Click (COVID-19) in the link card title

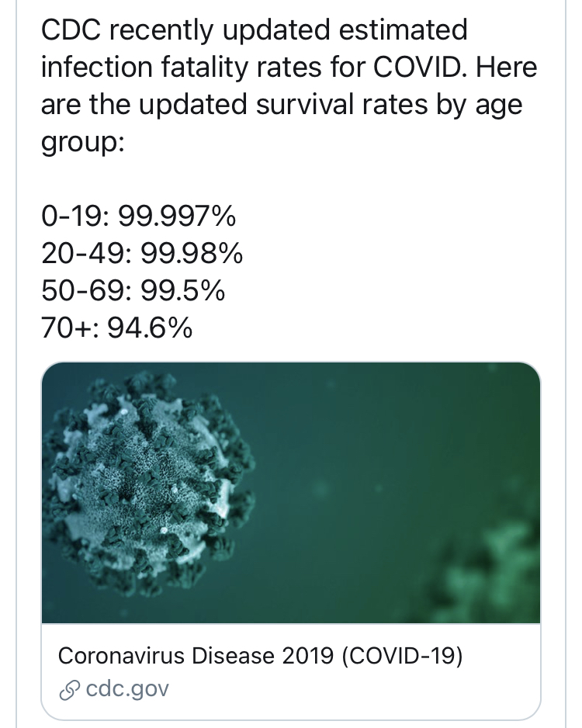coord(401,656)
